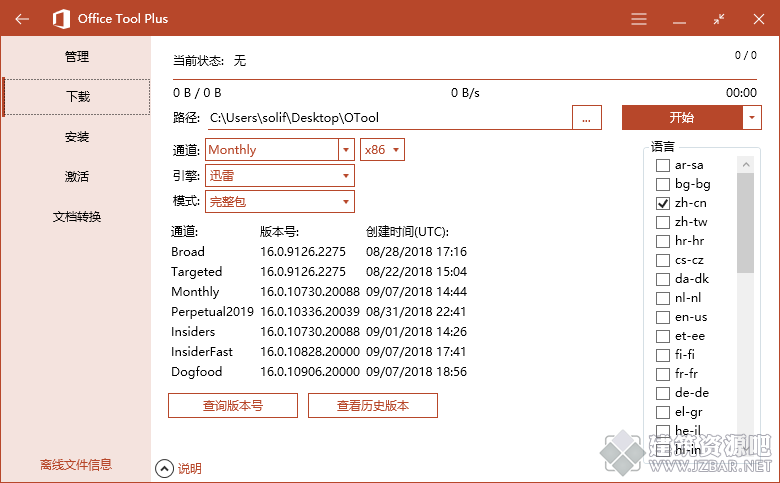Go to the 管理 tab
The height and width of the screenshot is (483, 780).
[x=77, y=57]
